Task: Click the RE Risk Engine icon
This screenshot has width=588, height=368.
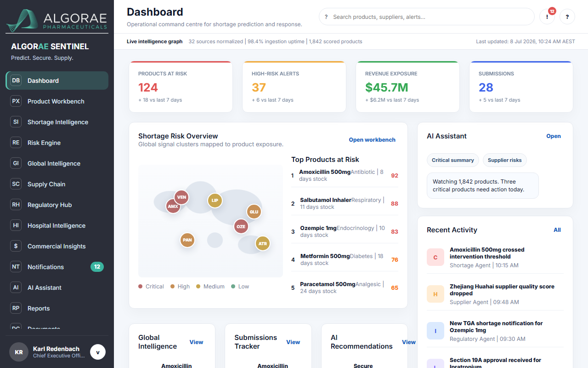Action: point(16,143)
